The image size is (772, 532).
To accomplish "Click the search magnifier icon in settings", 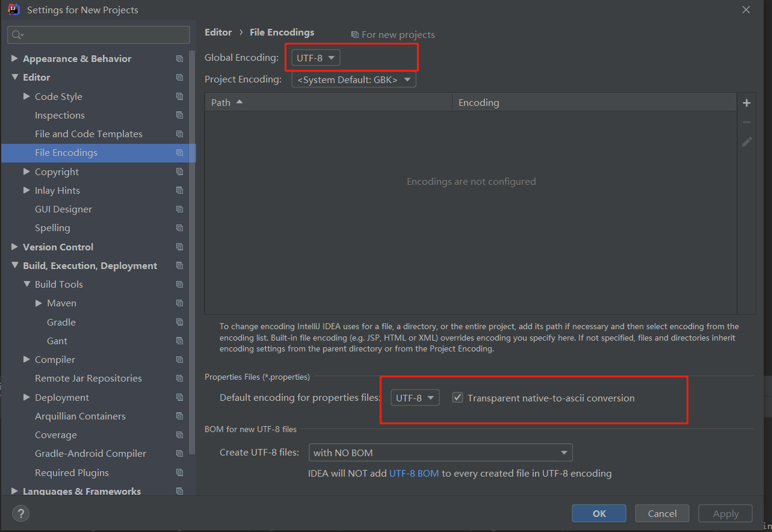I will [17, 35].
